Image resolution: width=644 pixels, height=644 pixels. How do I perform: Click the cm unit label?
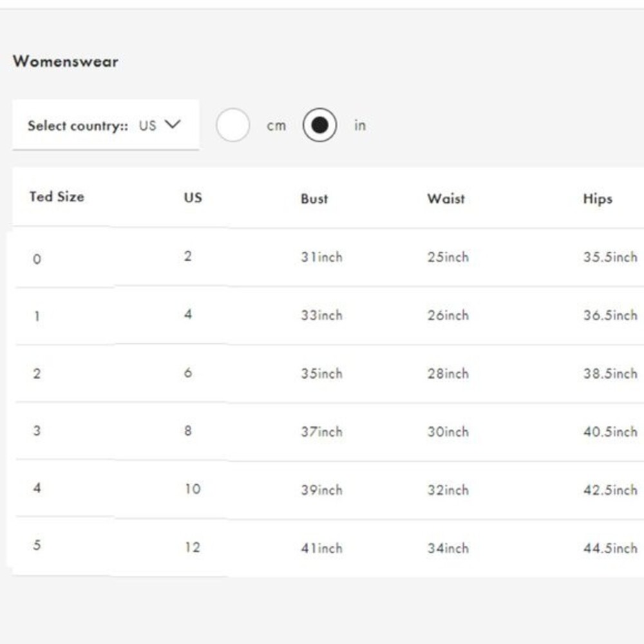tap(276, 126)
